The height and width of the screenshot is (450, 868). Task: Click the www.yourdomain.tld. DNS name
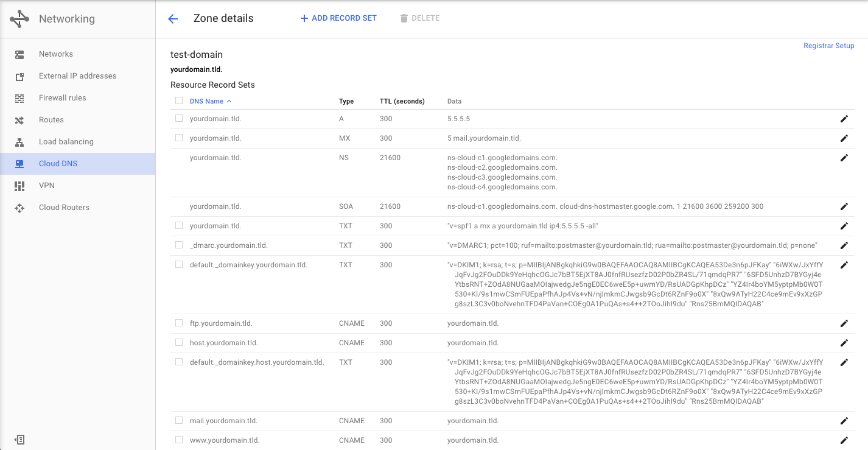pos(225,440)
